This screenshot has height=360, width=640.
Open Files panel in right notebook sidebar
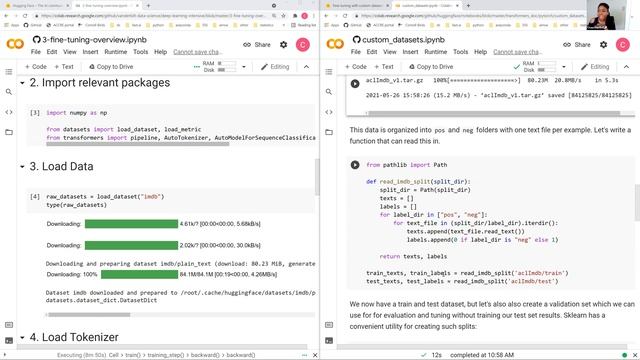pyautogui.click(x=329, y=132)
